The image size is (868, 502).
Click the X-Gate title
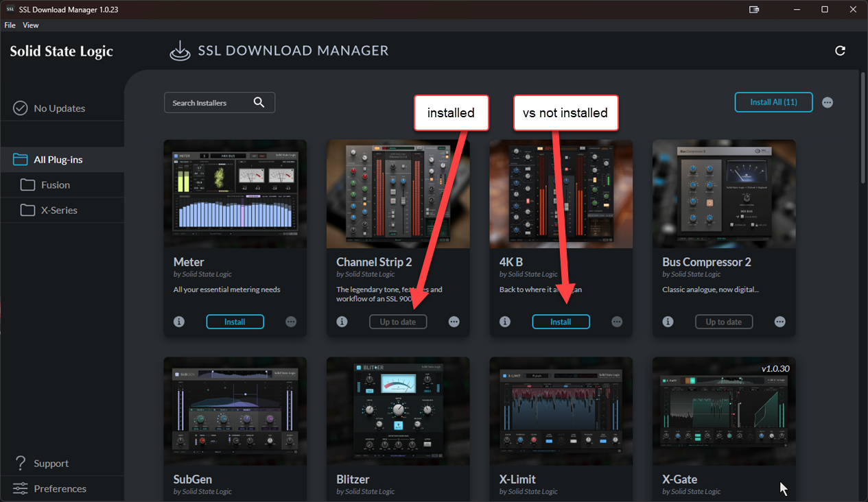tap(679, 479)
